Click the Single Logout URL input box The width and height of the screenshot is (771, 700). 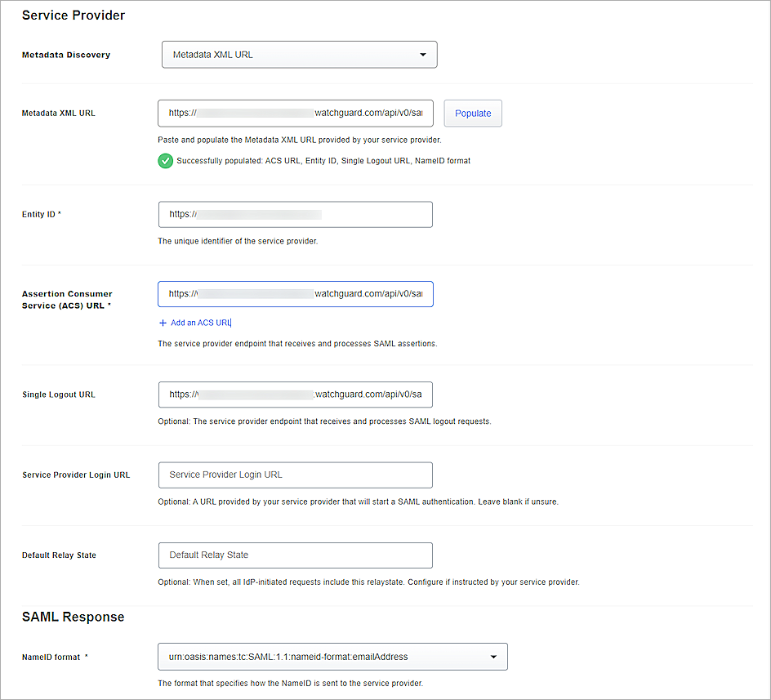295,394
